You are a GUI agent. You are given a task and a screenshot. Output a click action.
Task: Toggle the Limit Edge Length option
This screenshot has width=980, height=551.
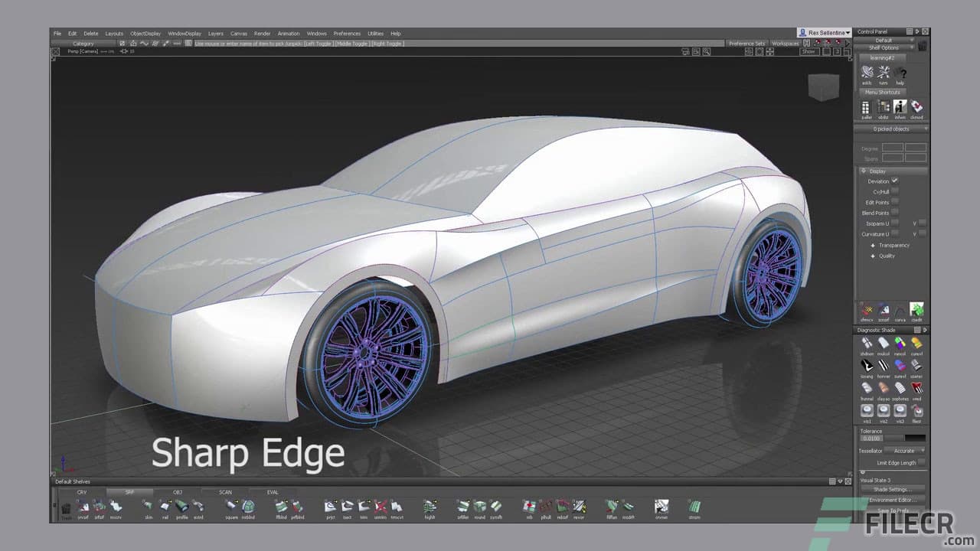click(921, 462)
